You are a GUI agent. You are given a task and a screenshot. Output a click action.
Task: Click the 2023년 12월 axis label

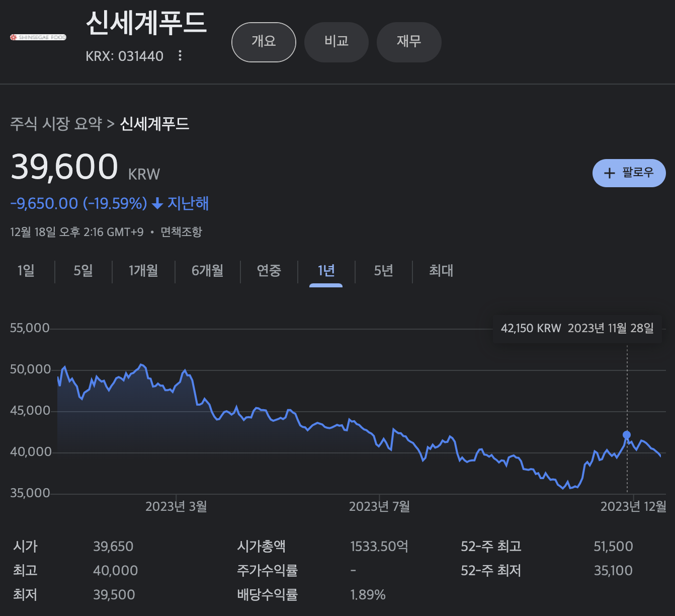coord(633,506)
